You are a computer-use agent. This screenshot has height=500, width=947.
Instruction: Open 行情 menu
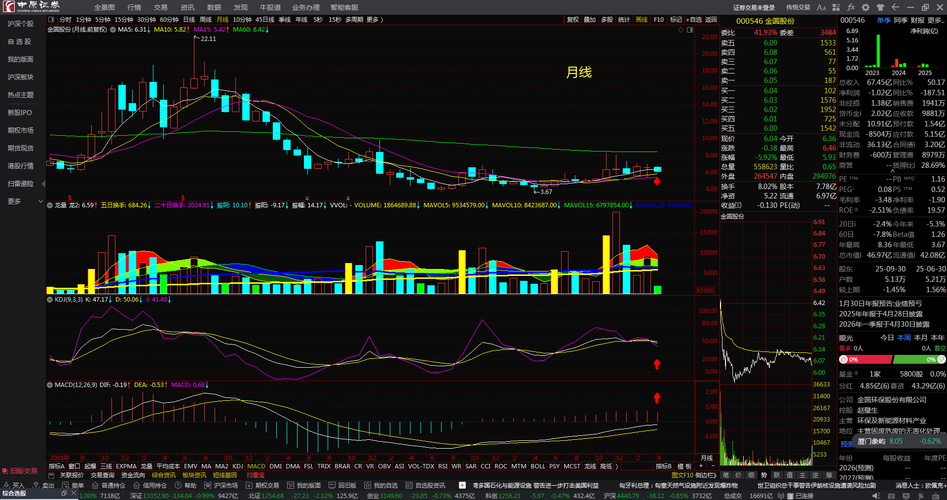pos(134,7)
